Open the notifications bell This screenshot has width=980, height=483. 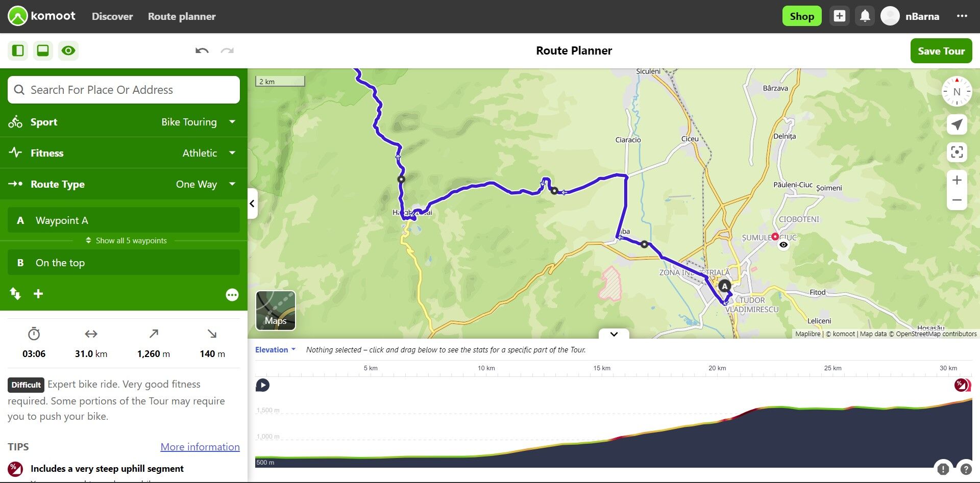point(865,16)
